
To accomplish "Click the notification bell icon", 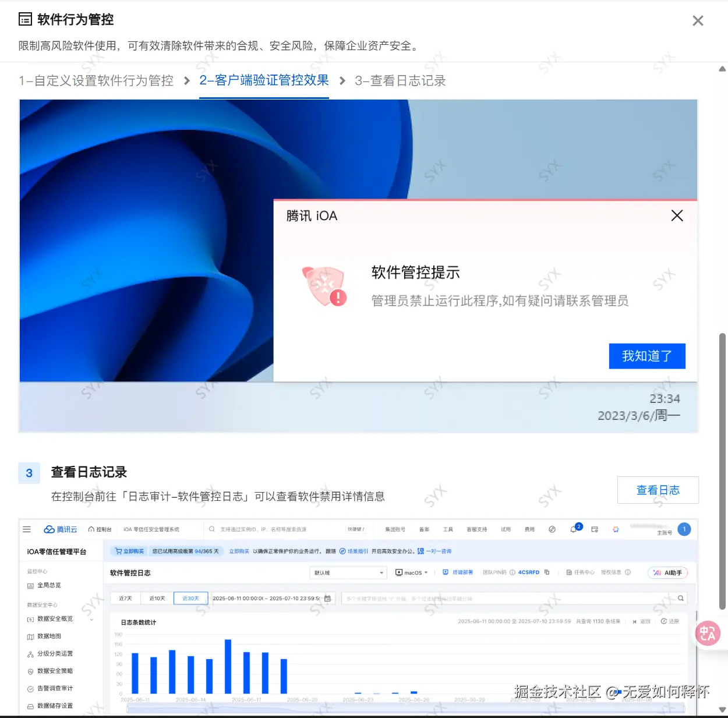I will pyautogui.click(x=574, y=529).
